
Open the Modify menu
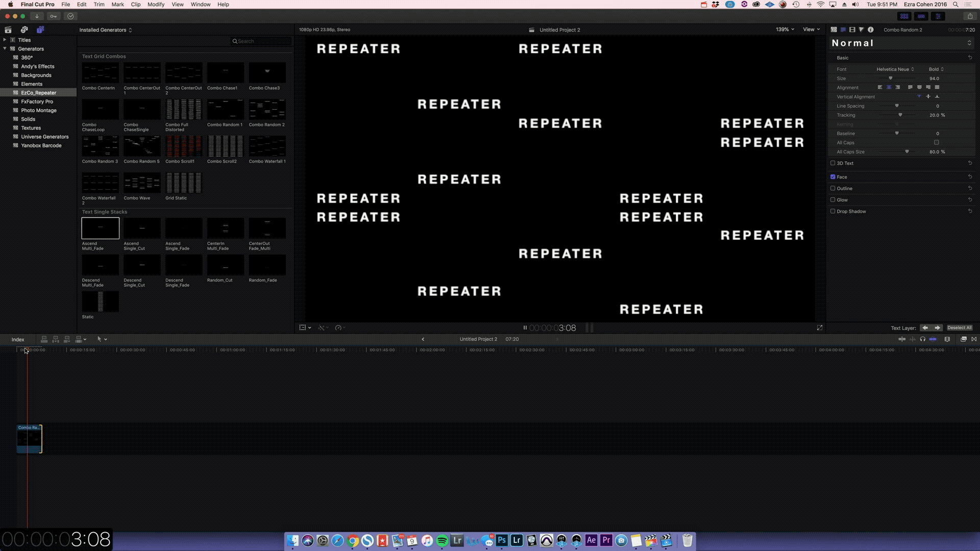coord(156,4)
